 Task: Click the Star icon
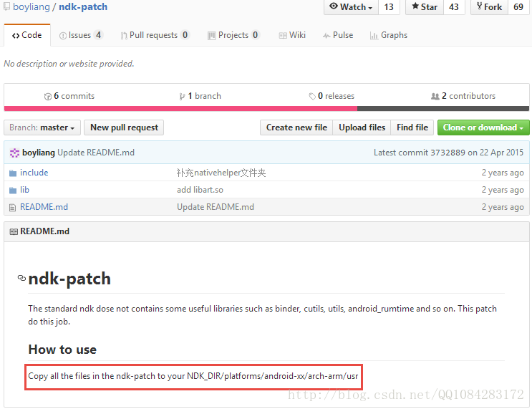pos(415,6)
